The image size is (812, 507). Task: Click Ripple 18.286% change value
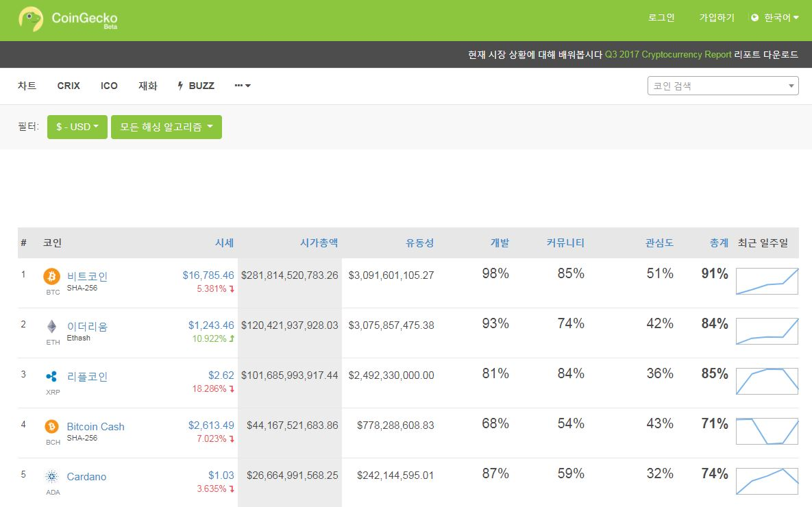coord(210,388)
